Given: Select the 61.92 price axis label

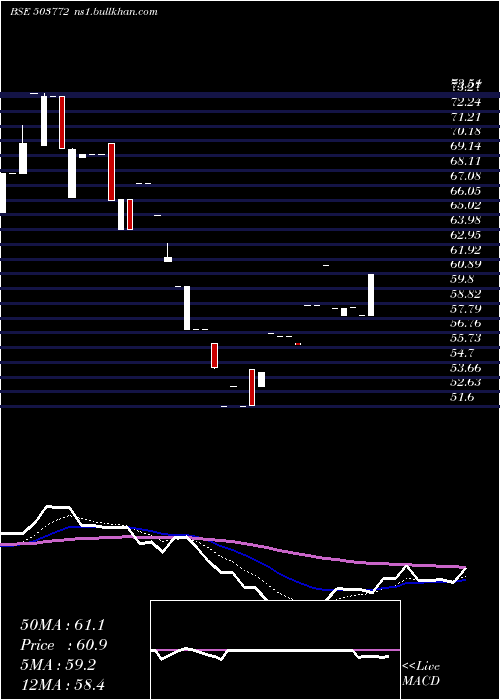Looking at the screenshot, I should (x=466, y=249).
